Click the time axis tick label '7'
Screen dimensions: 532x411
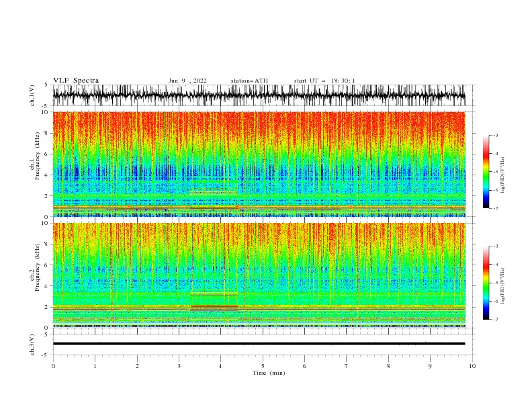347,366
